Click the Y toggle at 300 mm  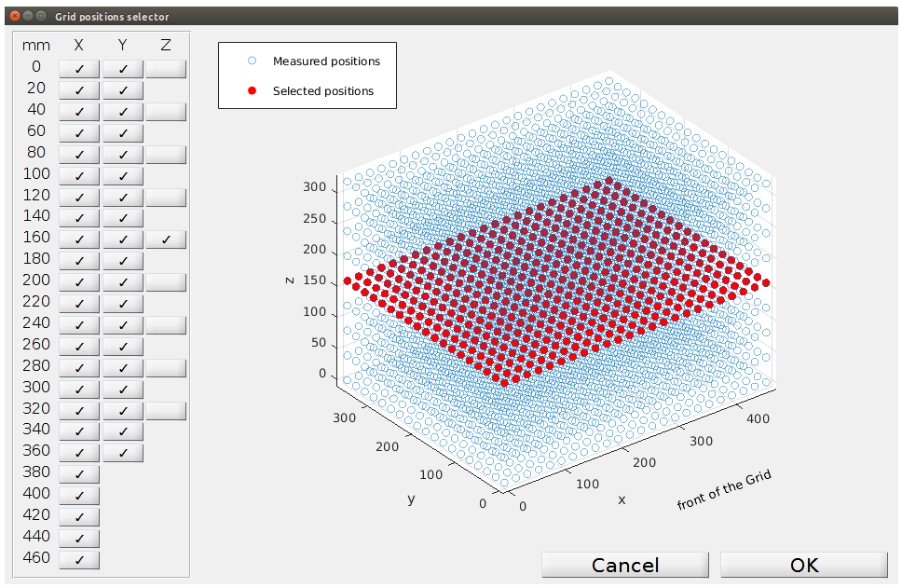pyautogui.click(x=123, y=389)
